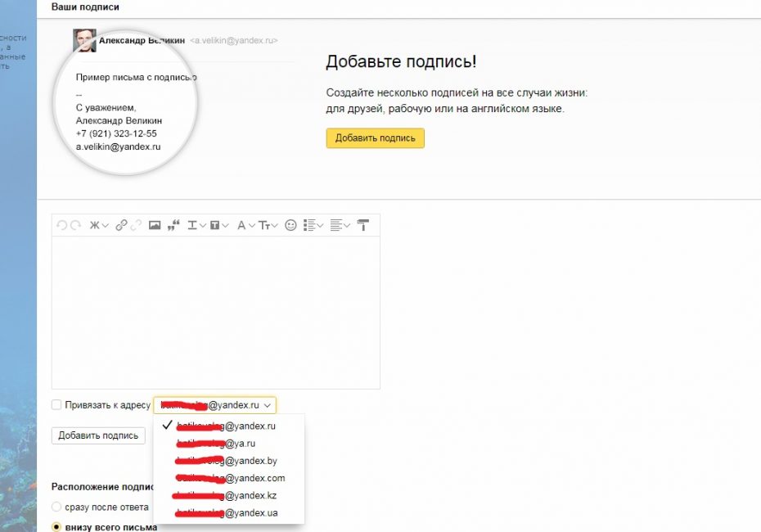Select 'внизу всего письма' radio option
This screenshot has width=761, height=532.
(x=56, y=526)
